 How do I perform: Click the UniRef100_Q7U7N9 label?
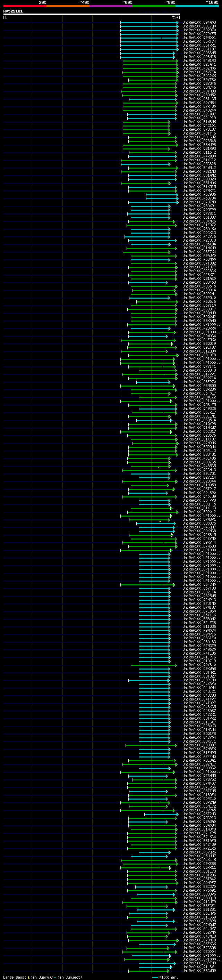click(x=199, y=202)
